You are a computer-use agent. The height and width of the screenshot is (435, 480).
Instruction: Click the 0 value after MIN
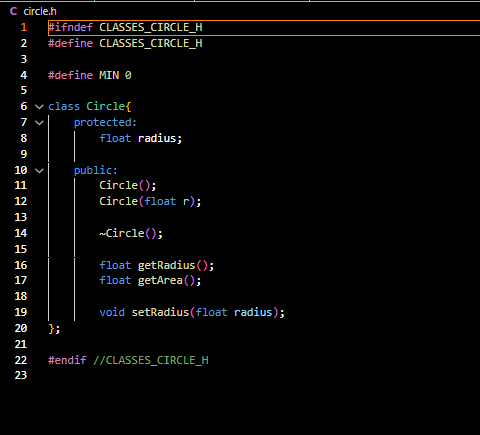[128, 75]
